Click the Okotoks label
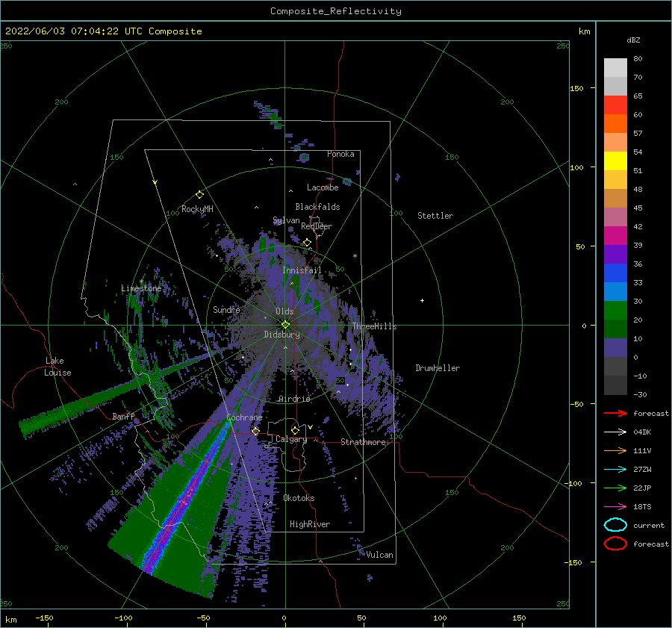The image size is (672, 628). click(x=299, y=498)
